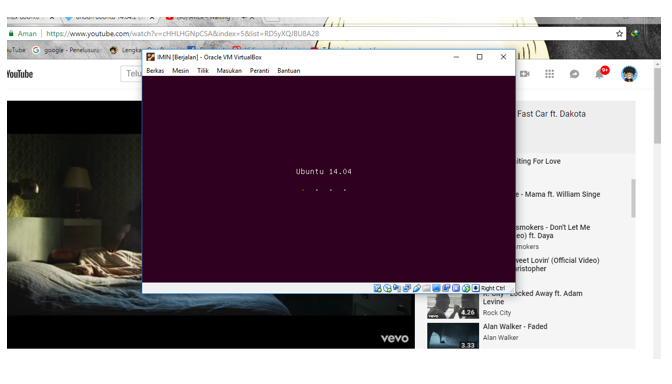Screen dimensions: 672x384
Task: Maximize the VirtualBox window
Action: pos(480,57)
